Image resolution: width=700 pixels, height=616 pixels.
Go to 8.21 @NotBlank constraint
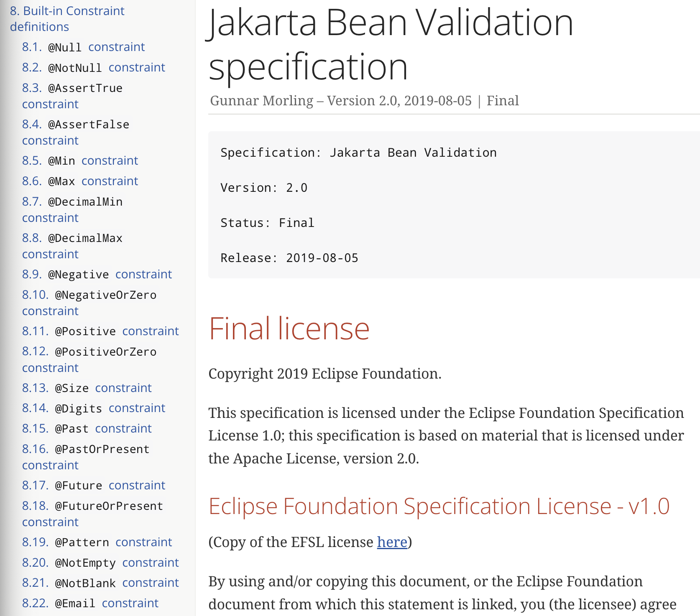(100, 583)
